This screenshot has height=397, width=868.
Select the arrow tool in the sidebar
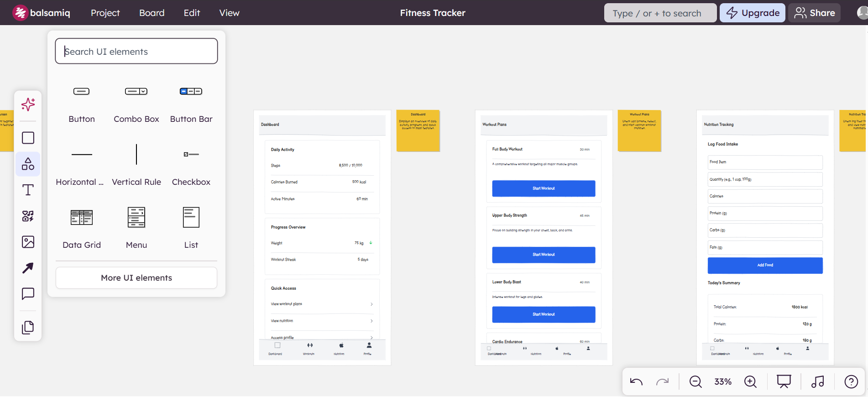(x=28, y=268)
